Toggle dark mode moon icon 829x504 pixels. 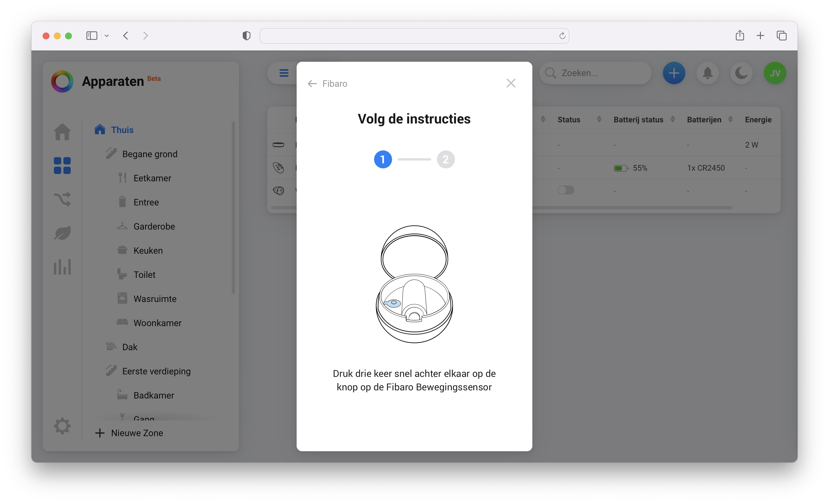(741, 73)
